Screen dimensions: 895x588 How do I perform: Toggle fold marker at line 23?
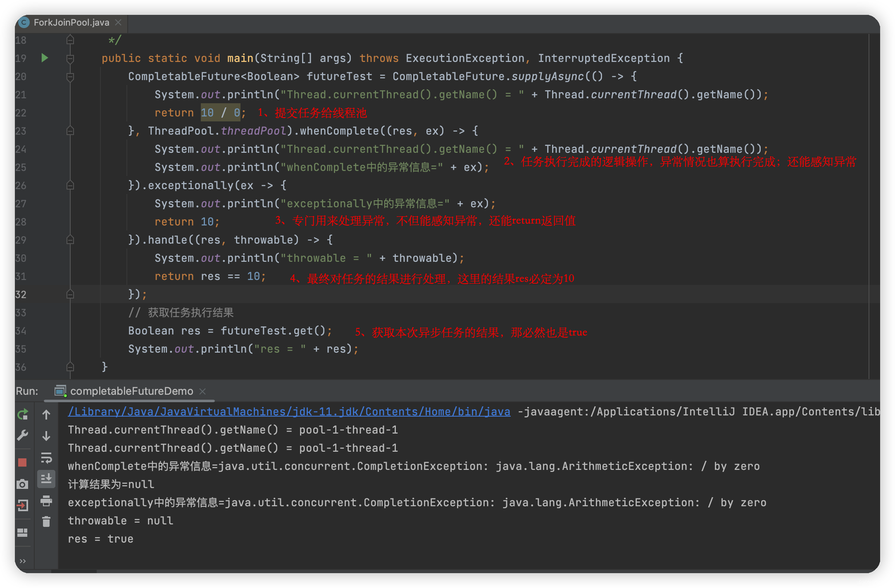(70, 130)
